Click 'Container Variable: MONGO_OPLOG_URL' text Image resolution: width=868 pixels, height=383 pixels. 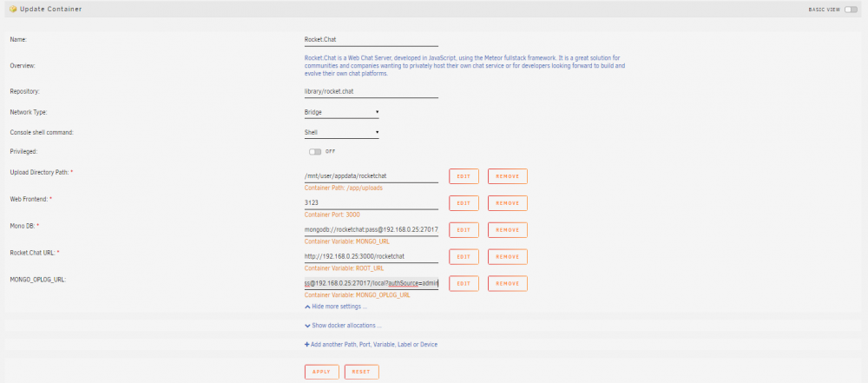[x=357, y=295]
